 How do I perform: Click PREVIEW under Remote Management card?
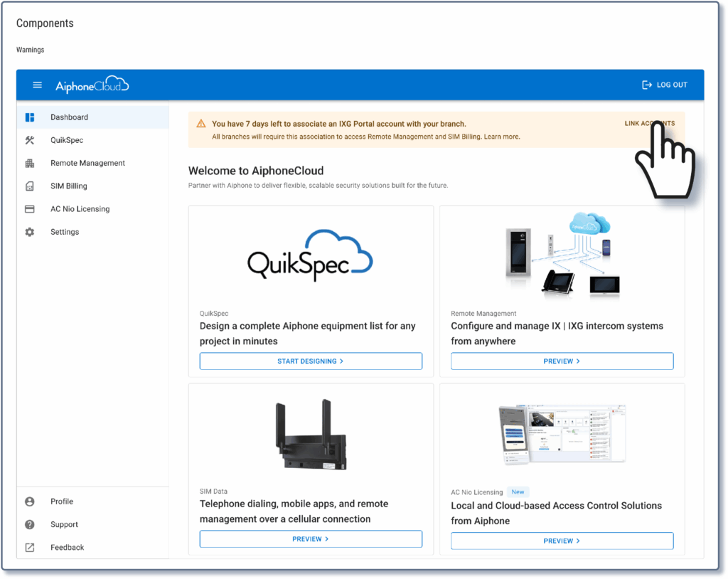click(x=562, y=361)
